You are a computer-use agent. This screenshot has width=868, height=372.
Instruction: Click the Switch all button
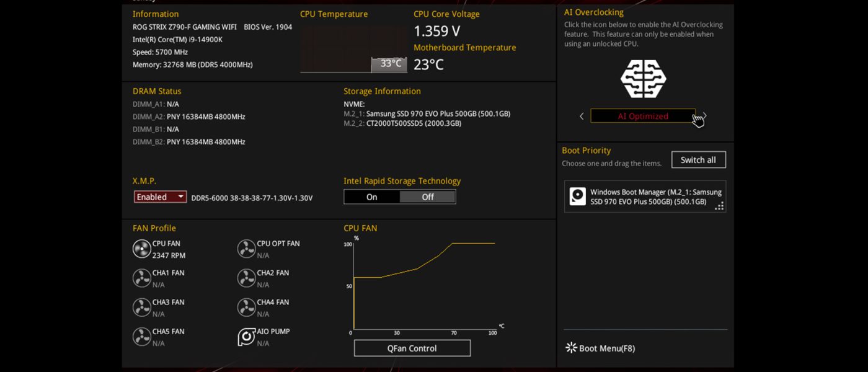point(699,160)
